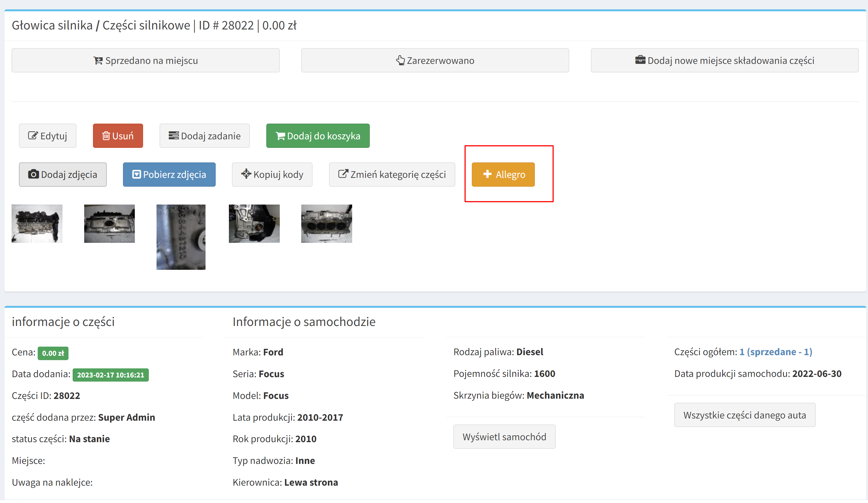The height and width of the screenshot is (503, 868).
Task: Click the camera icon on Dodaj zdjęcia
Action: pyautogui.click(x=33, y=174)
